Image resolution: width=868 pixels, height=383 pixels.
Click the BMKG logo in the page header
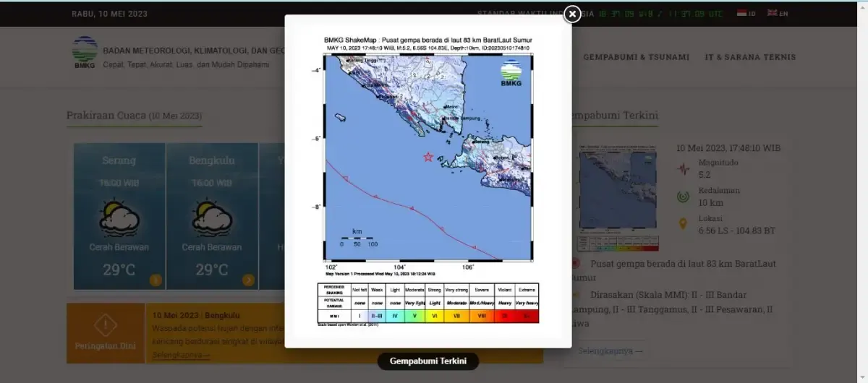point(85,52)
